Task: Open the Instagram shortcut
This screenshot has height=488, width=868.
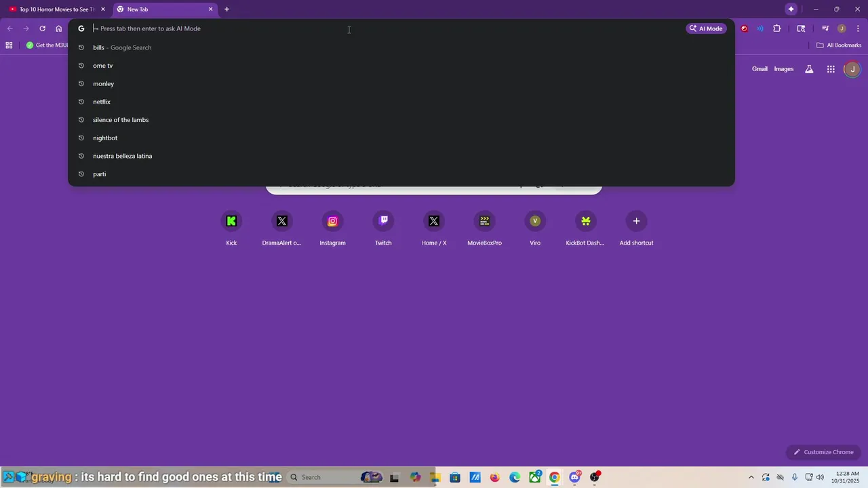Action: pyautogui.click(x=333, y=228)
